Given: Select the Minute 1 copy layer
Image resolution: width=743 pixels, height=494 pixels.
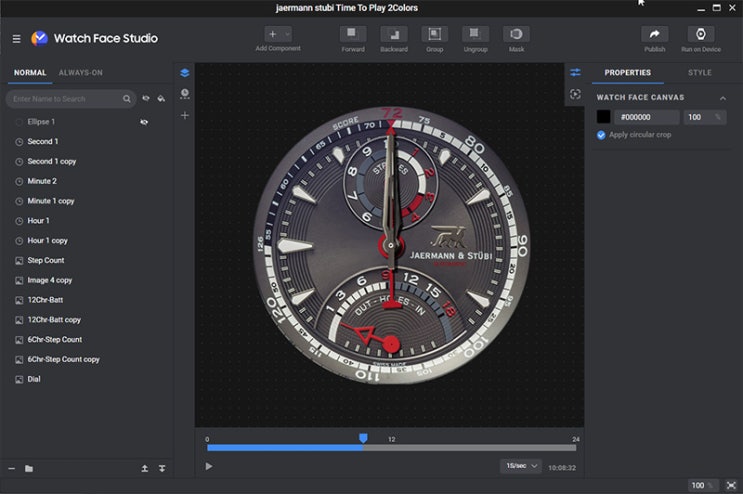Looking at the screenshot, I should [51, 201].
